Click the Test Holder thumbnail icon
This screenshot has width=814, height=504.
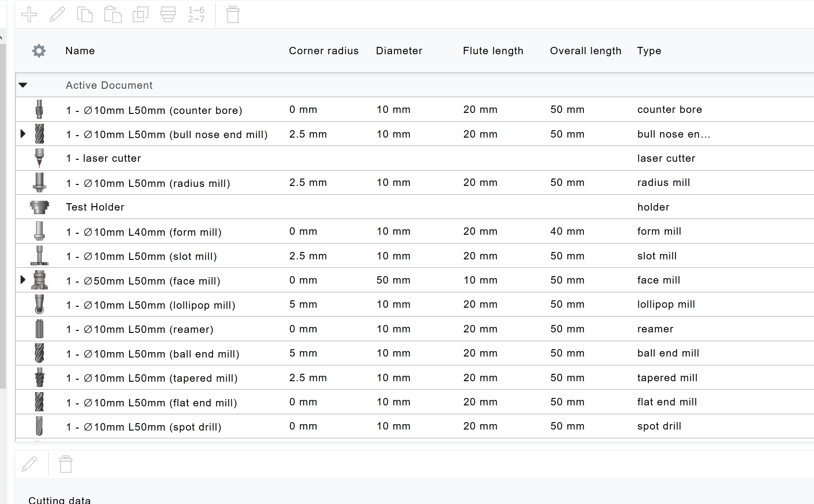click(39, 207)
